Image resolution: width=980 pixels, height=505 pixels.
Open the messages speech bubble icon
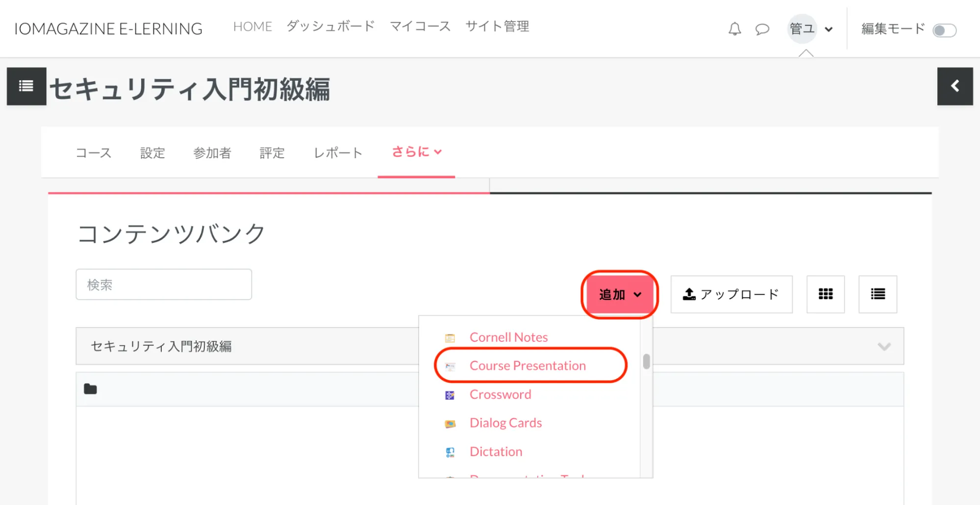[x=762, y=29]
